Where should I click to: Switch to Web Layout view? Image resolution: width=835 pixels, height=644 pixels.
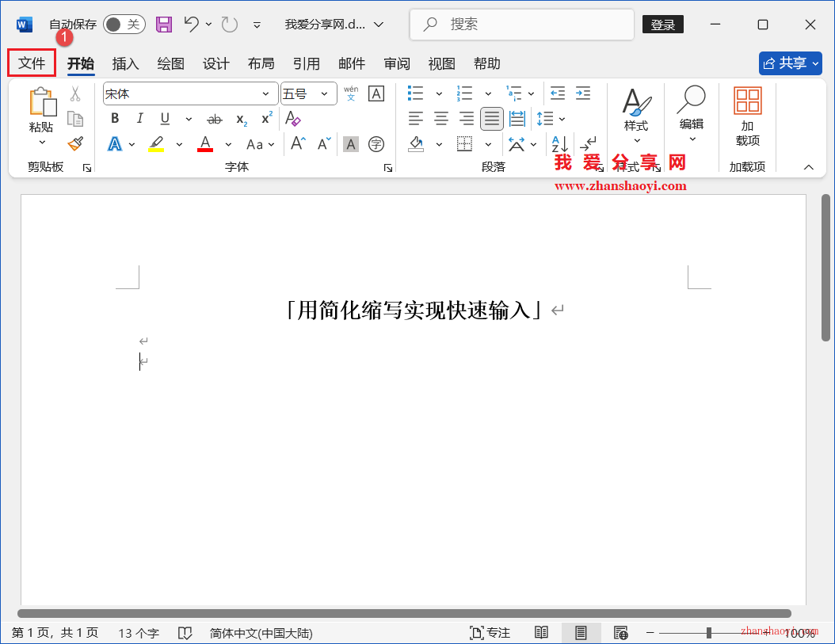pyautogui.click(x=620, y=633)
